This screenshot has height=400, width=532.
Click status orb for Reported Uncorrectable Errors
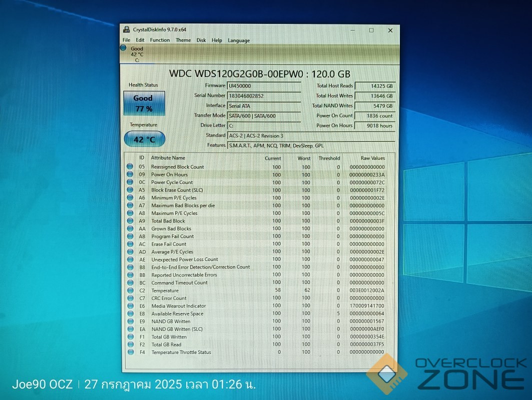tap(130, 275)
